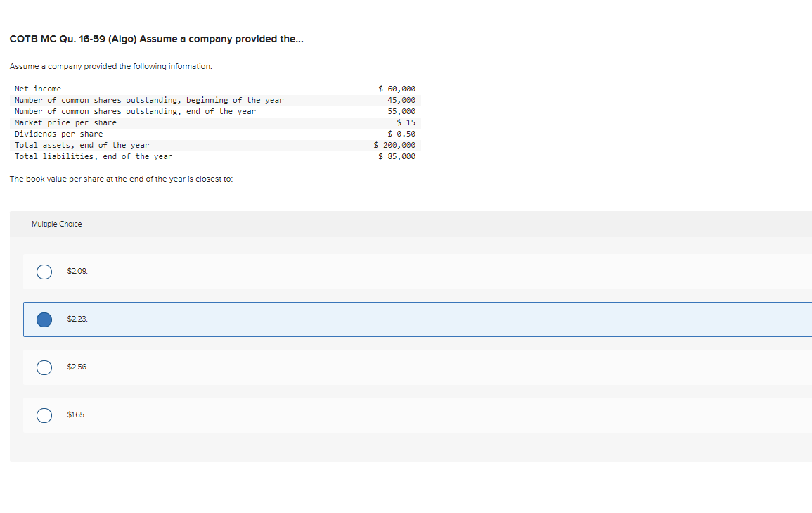Screen dimensions: 812x513
Task: Select the $1.65 answer option
Action: (44, 415)
